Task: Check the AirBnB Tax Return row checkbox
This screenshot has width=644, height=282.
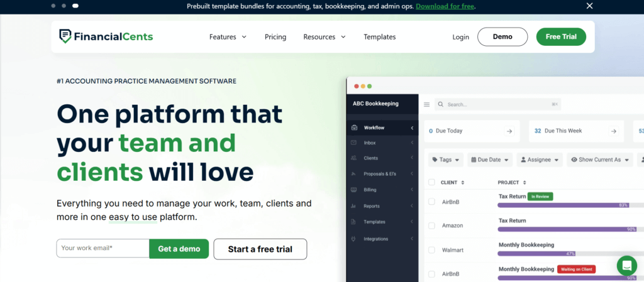Action: tap(431, 202)
